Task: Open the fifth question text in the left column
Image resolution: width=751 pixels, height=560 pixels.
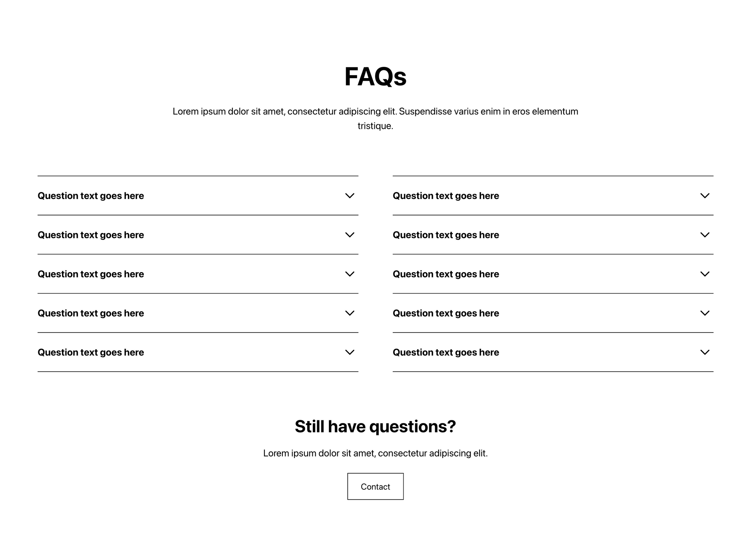Action: 91,352
